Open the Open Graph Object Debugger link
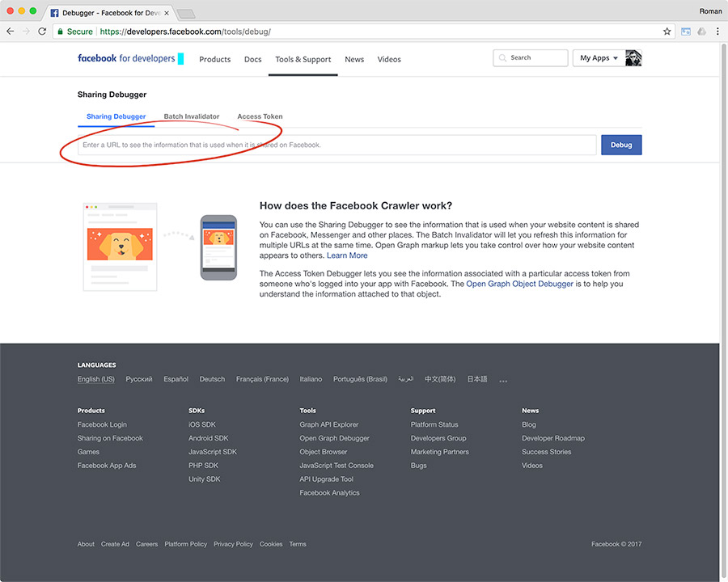The height and width of the screenshot is (582, 728). [519, 284]
